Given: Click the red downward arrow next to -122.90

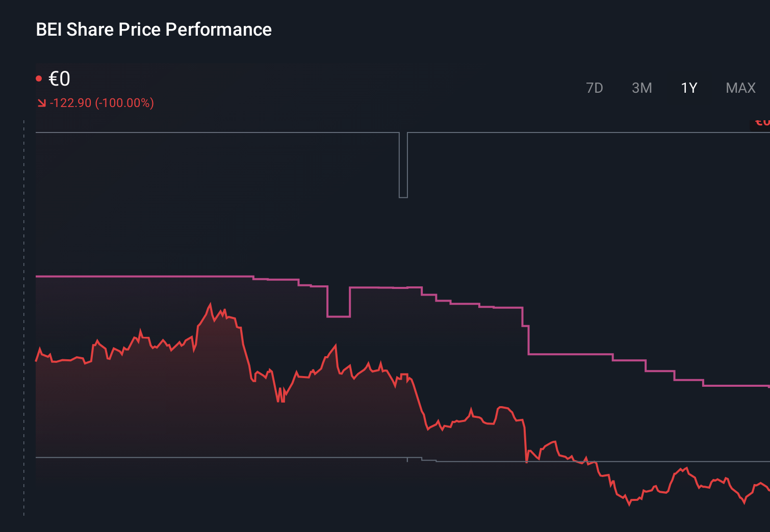Looking at the screenshot, I should (x=41, y=102).
